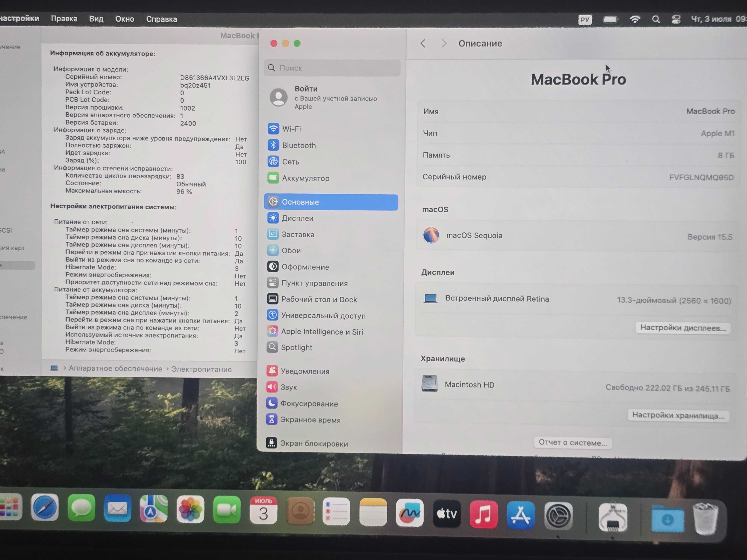Open Photos app in Dock

[x=190, y=509]
